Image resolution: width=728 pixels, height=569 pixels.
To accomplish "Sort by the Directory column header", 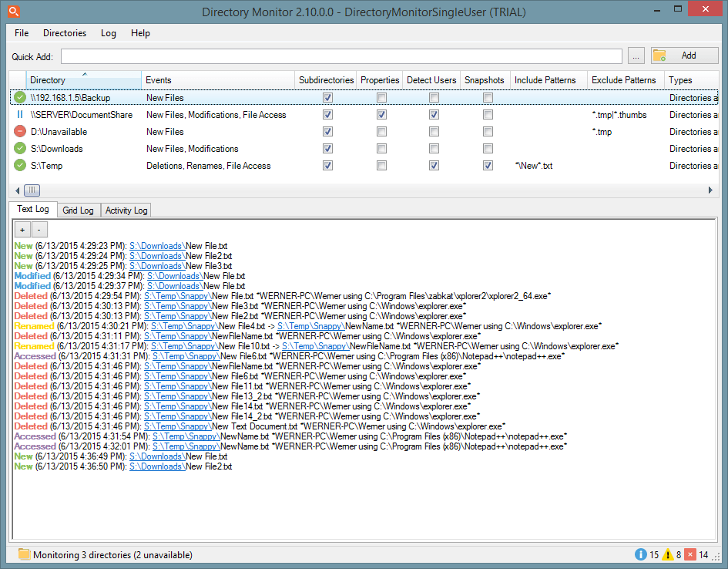I will 83,80.
